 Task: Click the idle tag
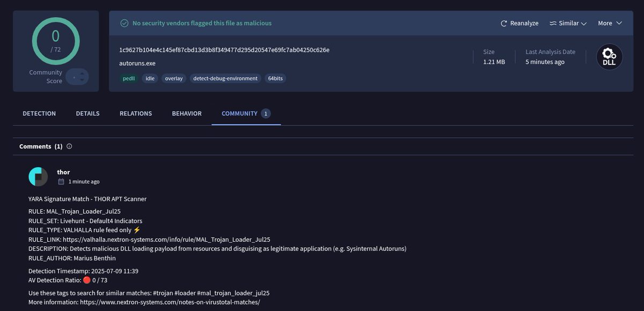point(150,78)
